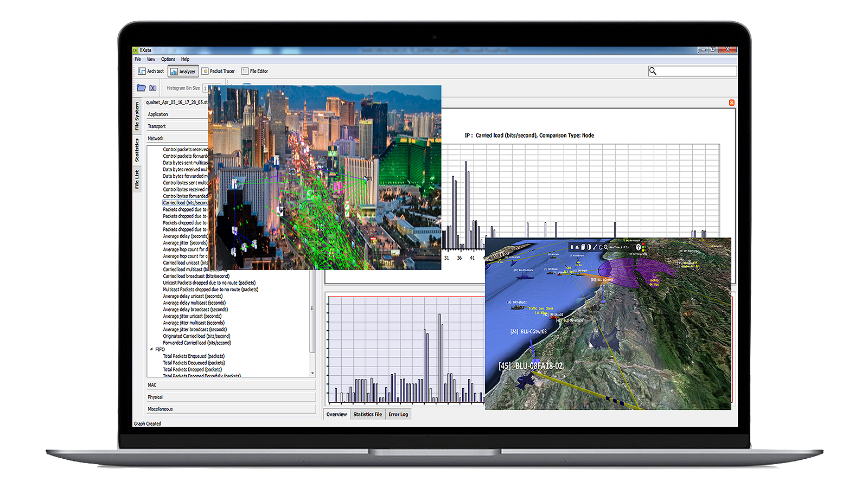868x488 pixels.
Task: Select Total Packets Enqueued (packets)
Action: pos(194,356)
